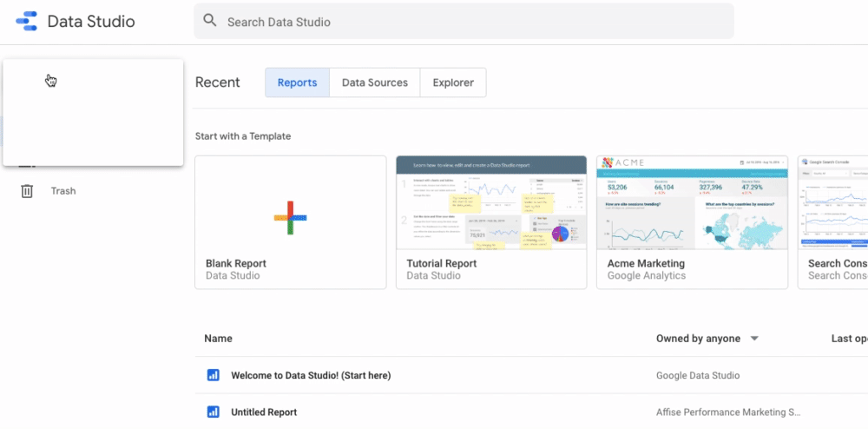Click the colorful plus icon for Blank Report
This screenshot has height=429, width=868.
(290, 218)
